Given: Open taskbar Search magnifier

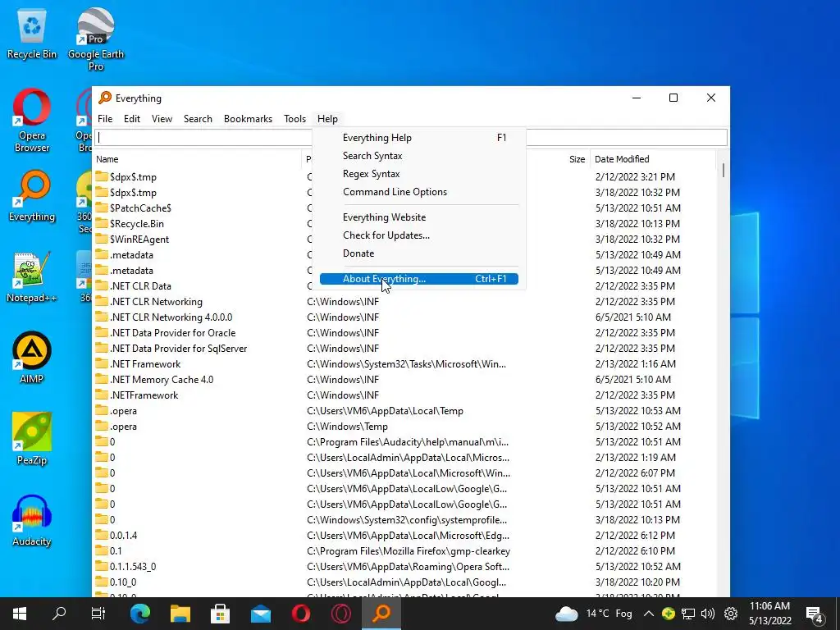Looking at the screenshot, I should (59, 614).
